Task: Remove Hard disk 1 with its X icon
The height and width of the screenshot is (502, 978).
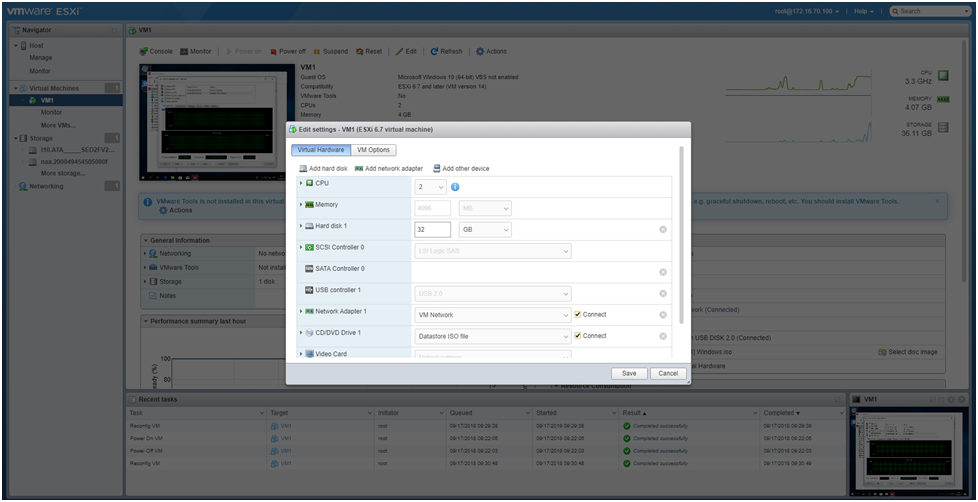Action: point(663,229)
